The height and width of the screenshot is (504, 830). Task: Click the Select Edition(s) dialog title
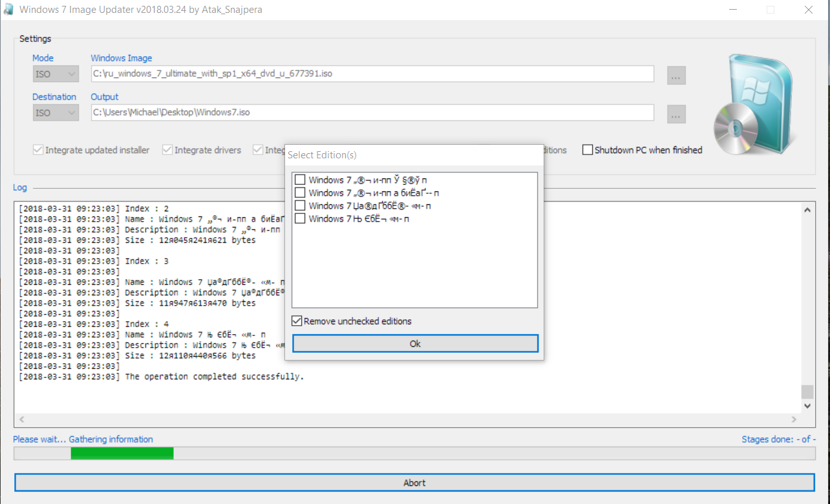pos(322,155)
